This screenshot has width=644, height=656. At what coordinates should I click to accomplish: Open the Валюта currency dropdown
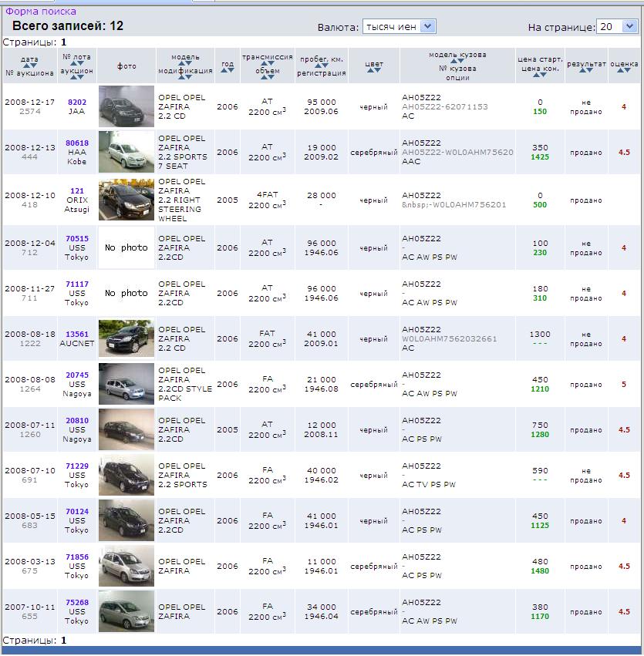tap(399, 26)
